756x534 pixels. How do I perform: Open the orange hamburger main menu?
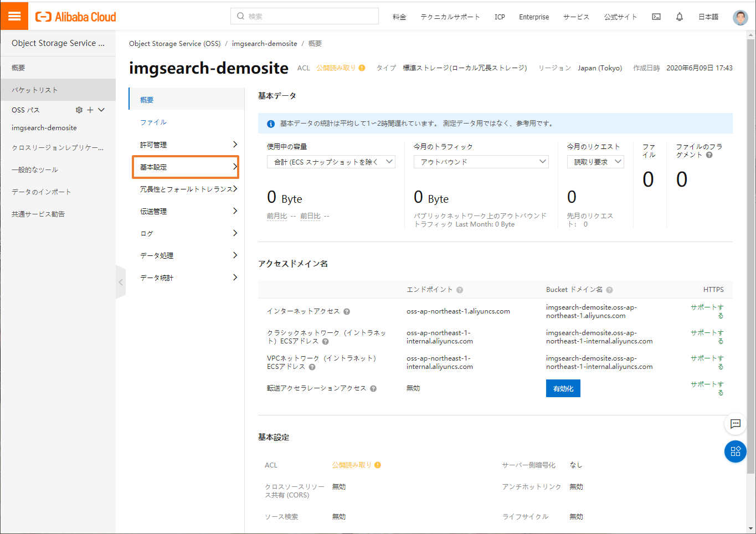14,16
